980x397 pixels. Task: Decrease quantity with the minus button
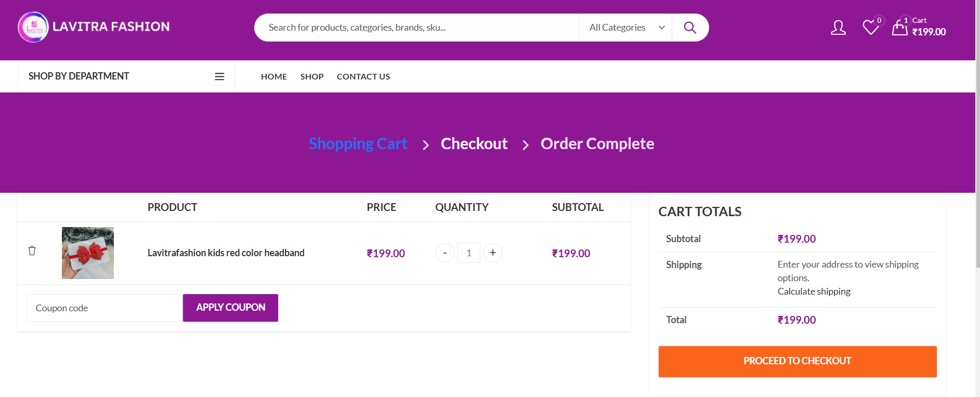[445, 253]
